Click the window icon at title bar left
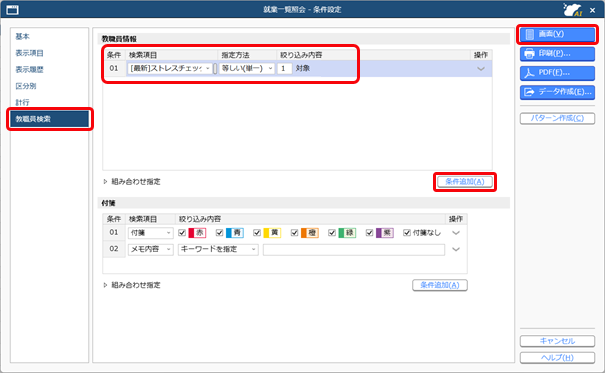Viewport: 605px width, 373px height. tap(12, 10)
